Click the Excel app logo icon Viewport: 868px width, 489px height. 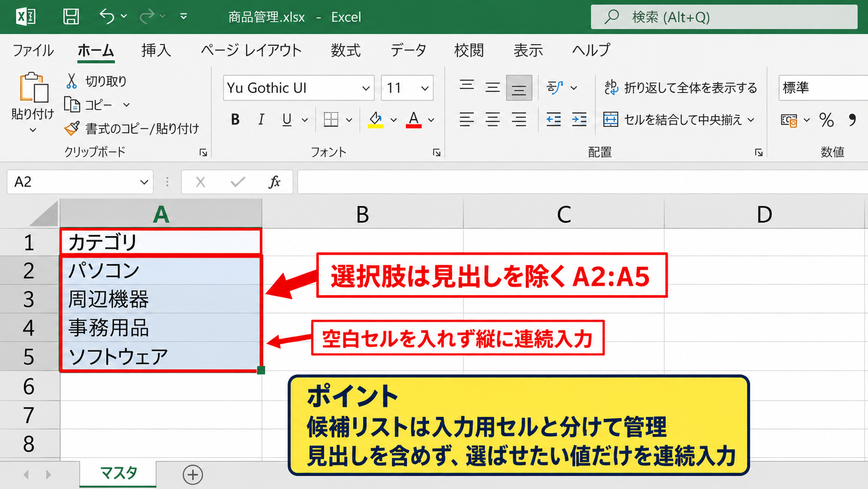pyautogui.click(x=26, y=17)
